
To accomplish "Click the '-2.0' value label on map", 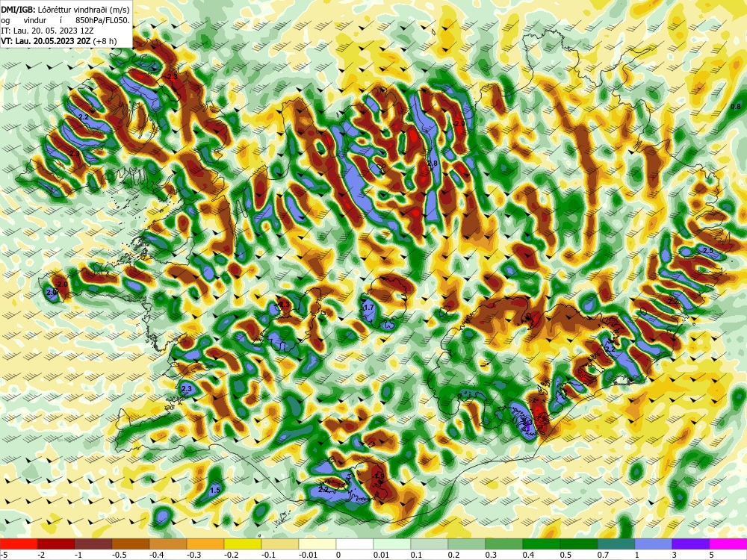I will 62,284.
